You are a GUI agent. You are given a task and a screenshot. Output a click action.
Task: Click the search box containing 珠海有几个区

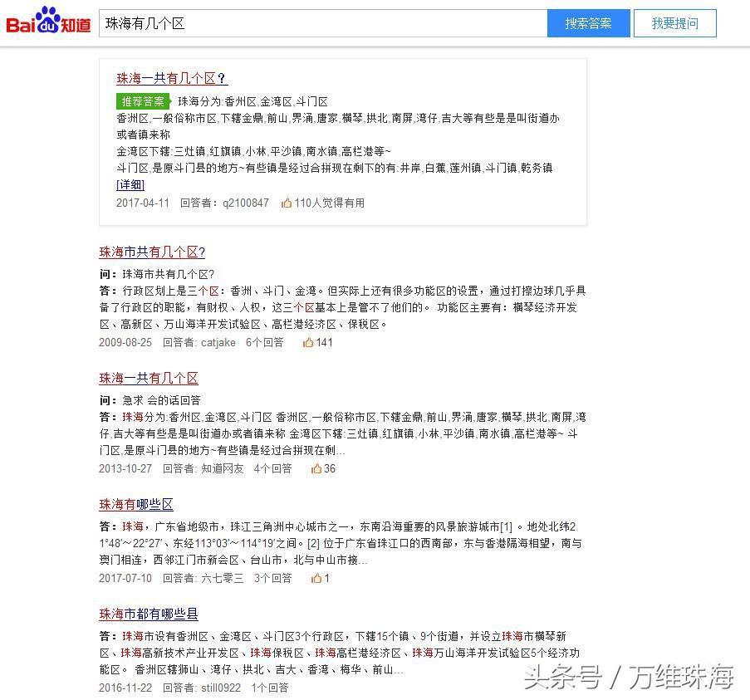click(323, 23)
